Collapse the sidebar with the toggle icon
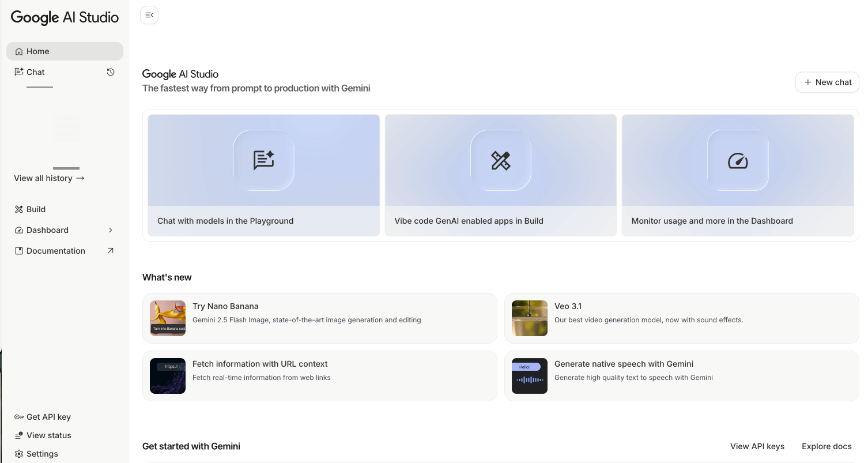The image size is (868, 463). (149, 15)
